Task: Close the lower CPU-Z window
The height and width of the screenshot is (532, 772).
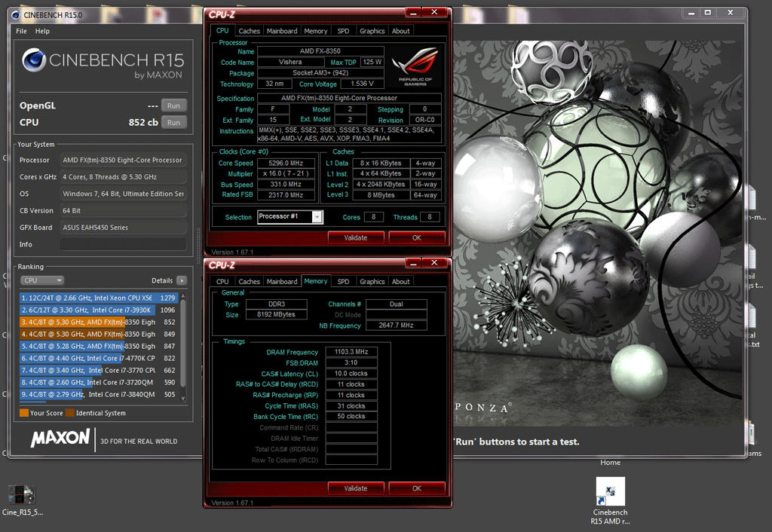Action: [x=434, y=263]
